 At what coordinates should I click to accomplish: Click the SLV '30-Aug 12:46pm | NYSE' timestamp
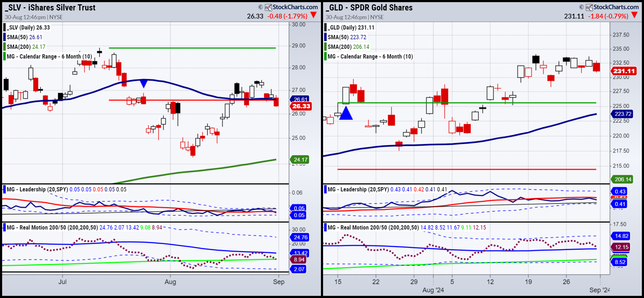[34, 17]
